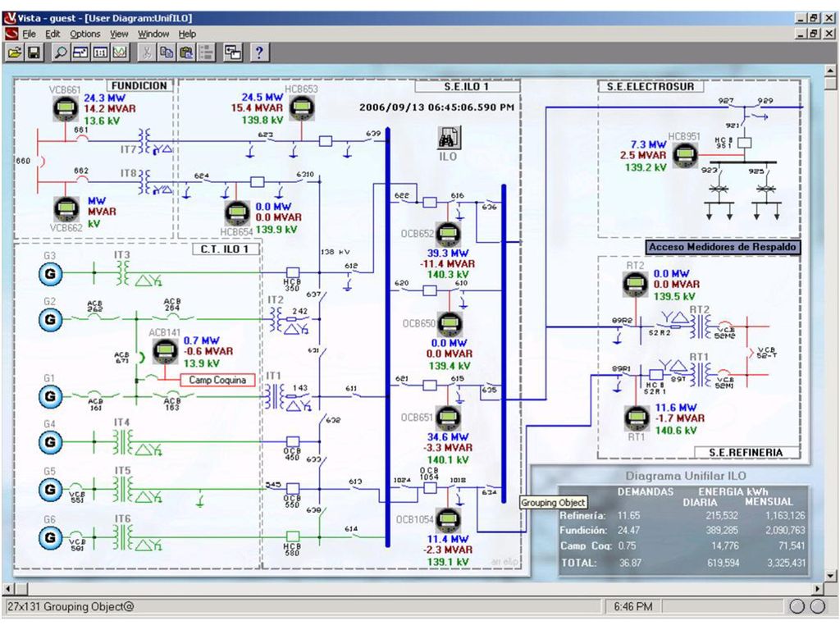840x630 pixels.
Task: Open the Options menu
Action: point(85,34)
